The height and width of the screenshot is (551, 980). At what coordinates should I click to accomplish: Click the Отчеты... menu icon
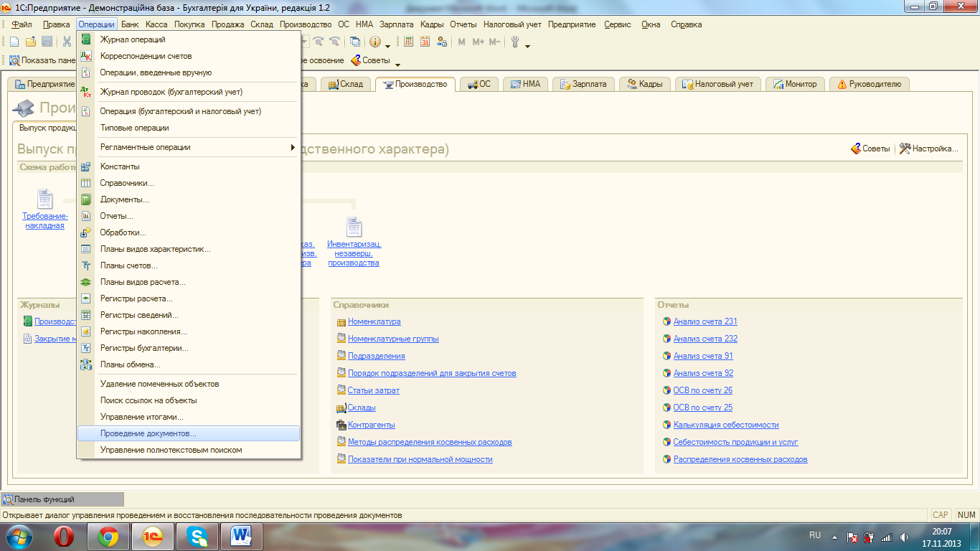tap(86, 216)
